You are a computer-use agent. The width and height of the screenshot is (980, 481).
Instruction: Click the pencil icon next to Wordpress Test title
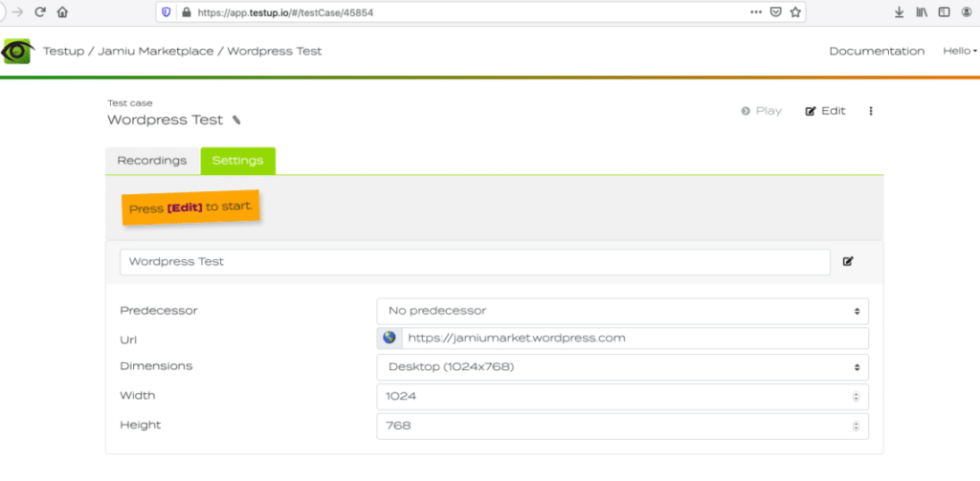coord(236,120)
